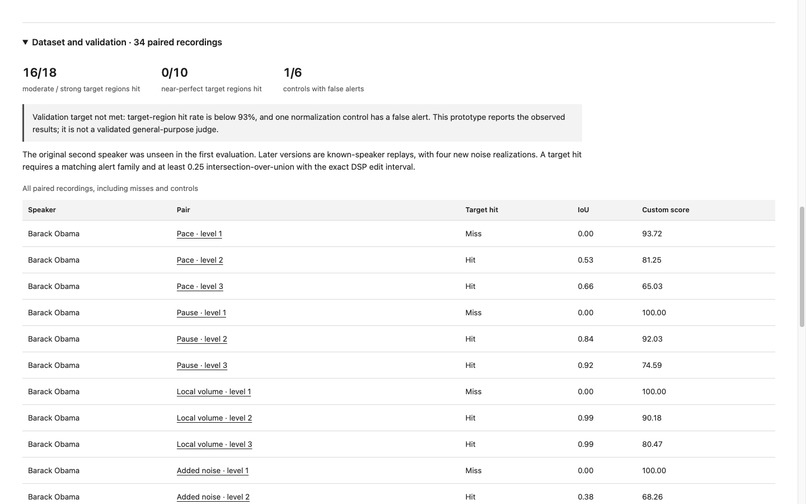
Task: Select the Speaker column header
Action: point(42,210)
